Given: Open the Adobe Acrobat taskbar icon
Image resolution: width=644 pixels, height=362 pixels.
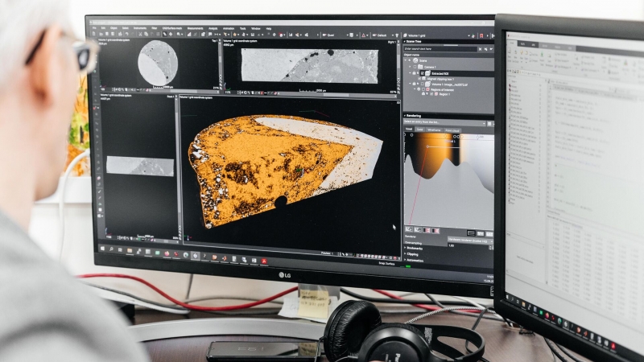Looking at the screenshot, I should pyautogui.click(x=263, y=261).
